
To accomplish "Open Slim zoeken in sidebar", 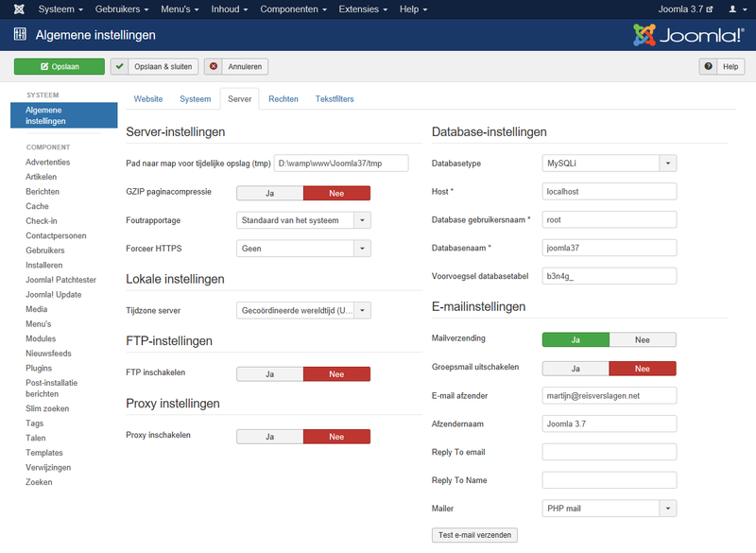I will click(x=47, y=408).
